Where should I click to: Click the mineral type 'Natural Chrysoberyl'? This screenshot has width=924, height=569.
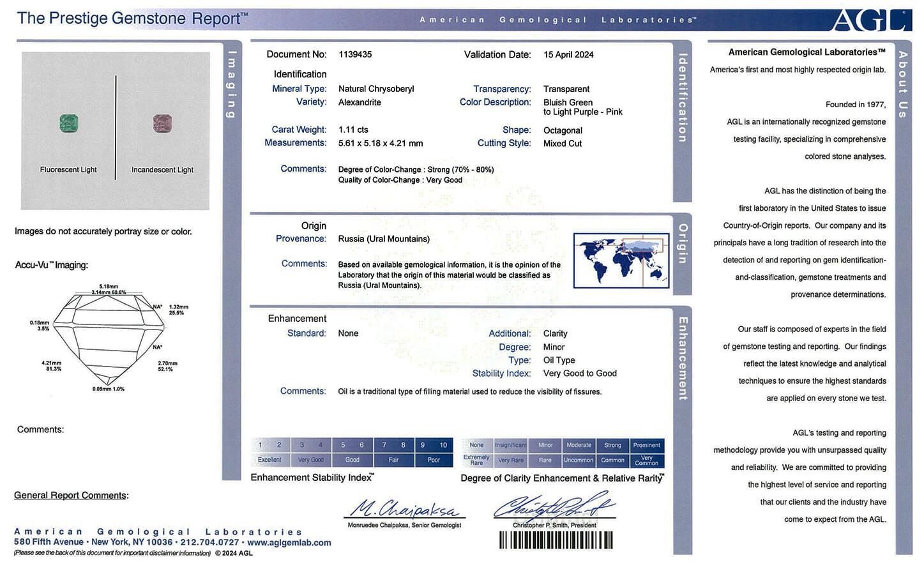pyautogui.click(x=376, y=89)
